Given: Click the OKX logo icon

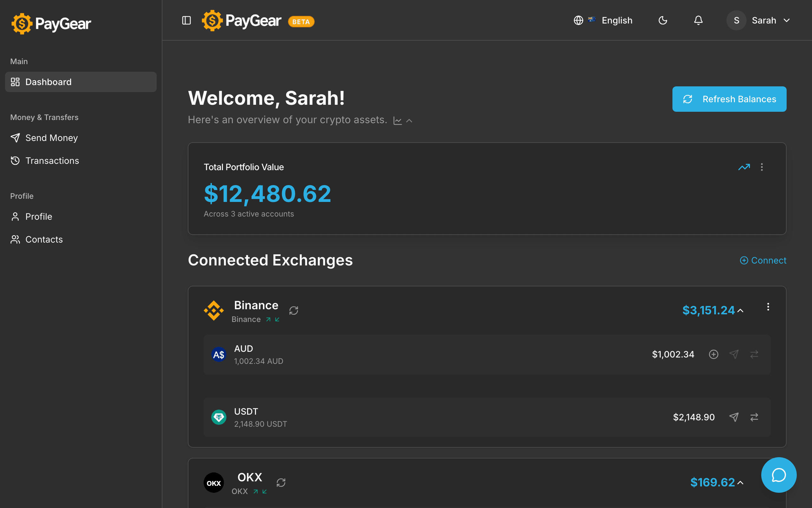Looking at the screenshot, I should coord(214,483).
